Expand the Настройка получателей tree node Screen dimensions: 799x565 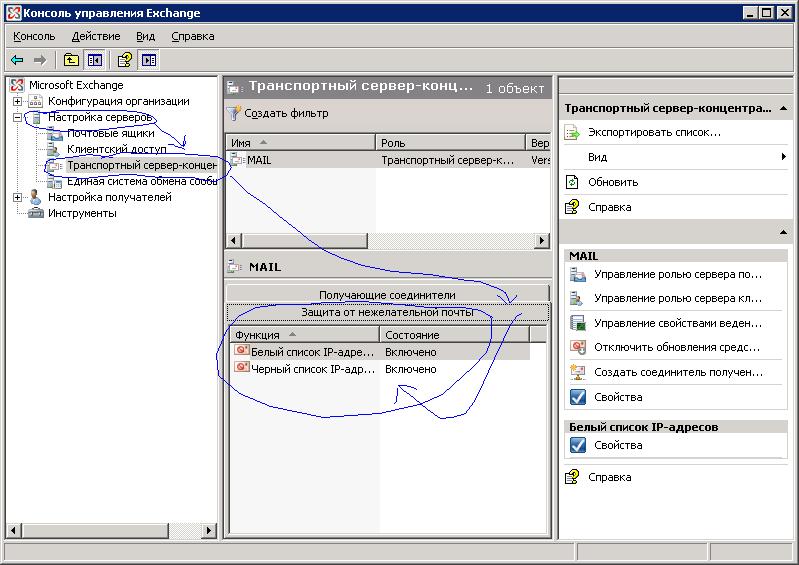(17, 197)
